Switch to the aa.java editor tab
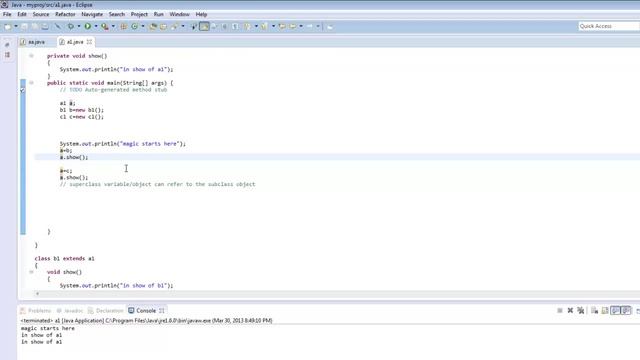This screenshot has height=360, width=640. [33, 42]
